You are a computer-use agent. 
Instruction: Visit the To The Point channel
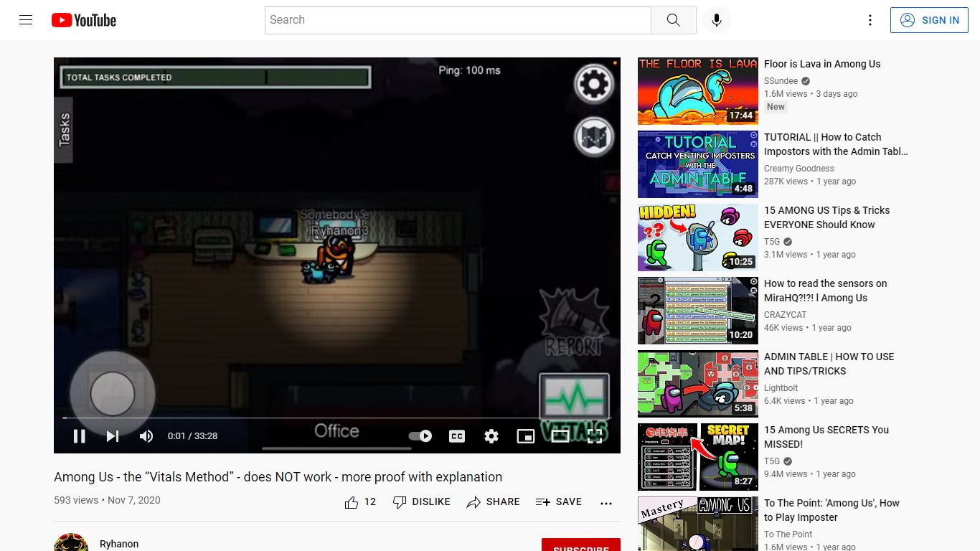pos(788,534)
